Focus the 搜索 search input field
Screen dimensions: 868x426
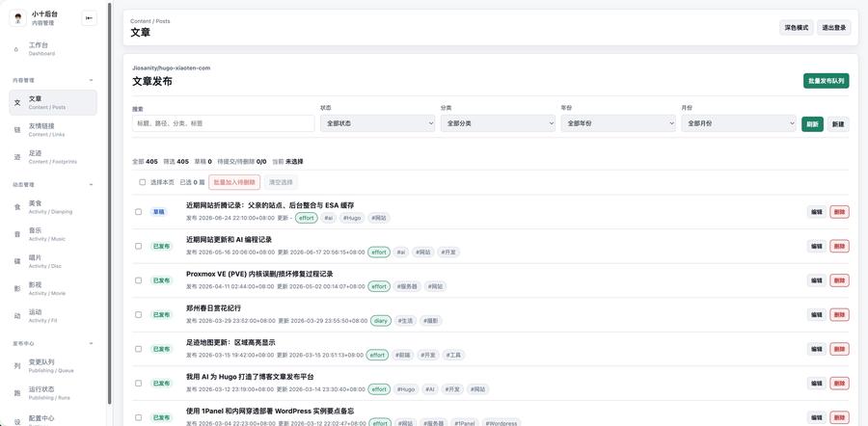(223, 123)
